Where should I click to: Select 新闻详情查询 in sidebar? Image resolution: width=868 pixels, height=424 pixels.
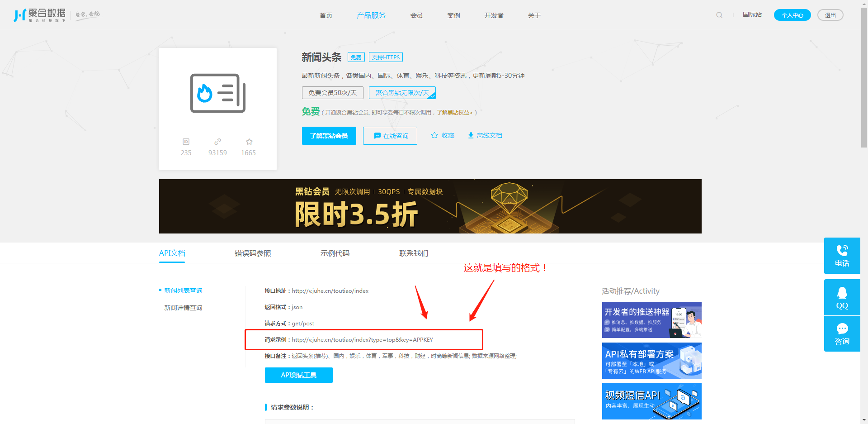click(183, 308)
